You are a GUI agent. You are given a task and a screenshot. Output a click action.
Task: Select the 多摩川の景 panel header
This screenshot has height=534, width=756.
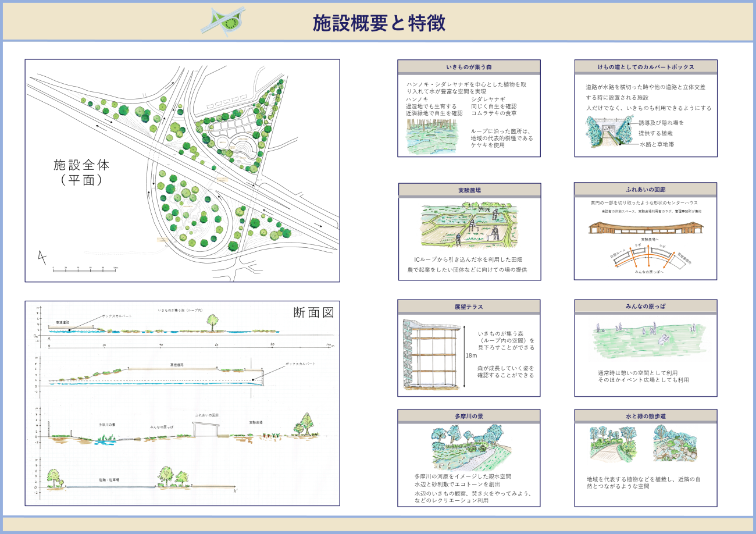469,416
